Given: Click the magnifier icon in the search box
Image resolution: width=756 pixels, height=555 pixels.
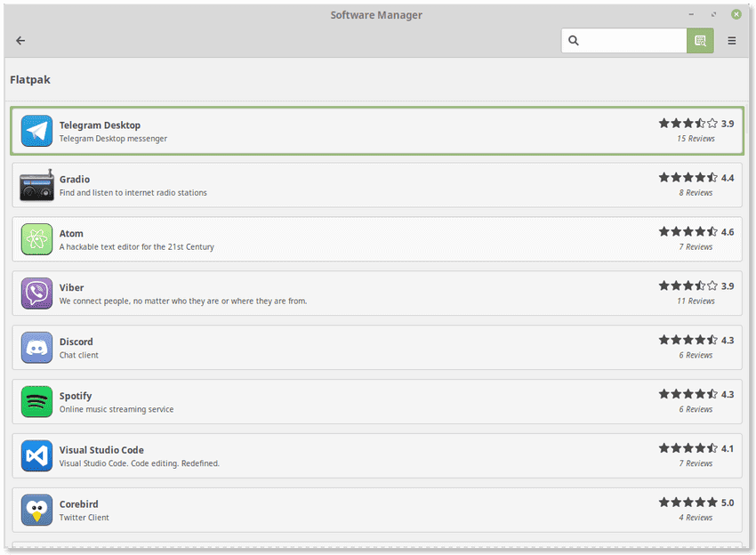Looking at the screenshot, I should coord(574,41).
